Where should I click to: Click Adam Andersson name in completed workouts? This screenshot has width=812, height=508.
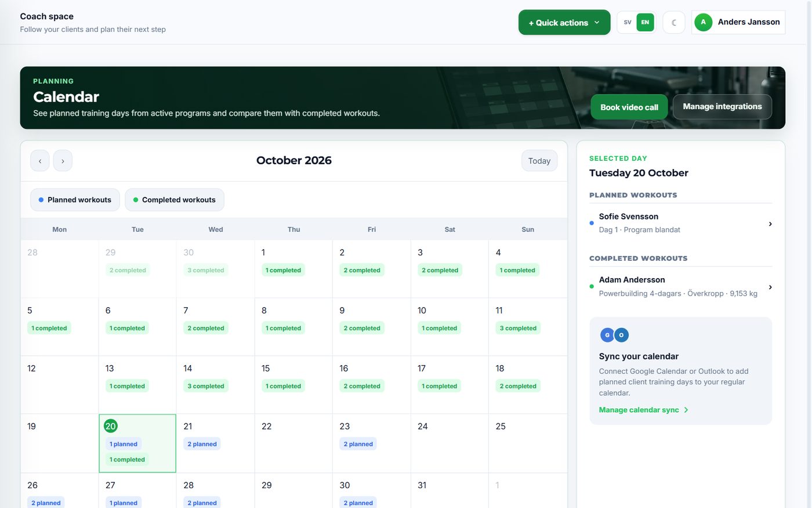[x=632, y=280]
